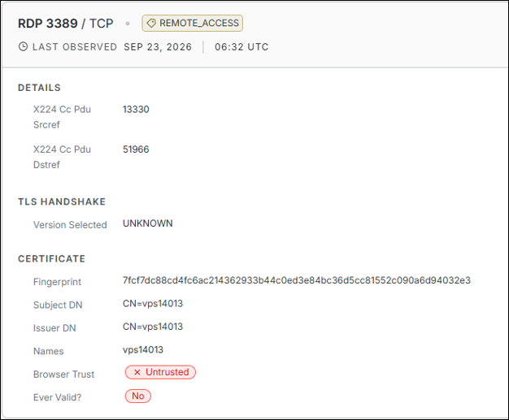Click the Subject DN value CN=vps14013

(x=153, y=304)
